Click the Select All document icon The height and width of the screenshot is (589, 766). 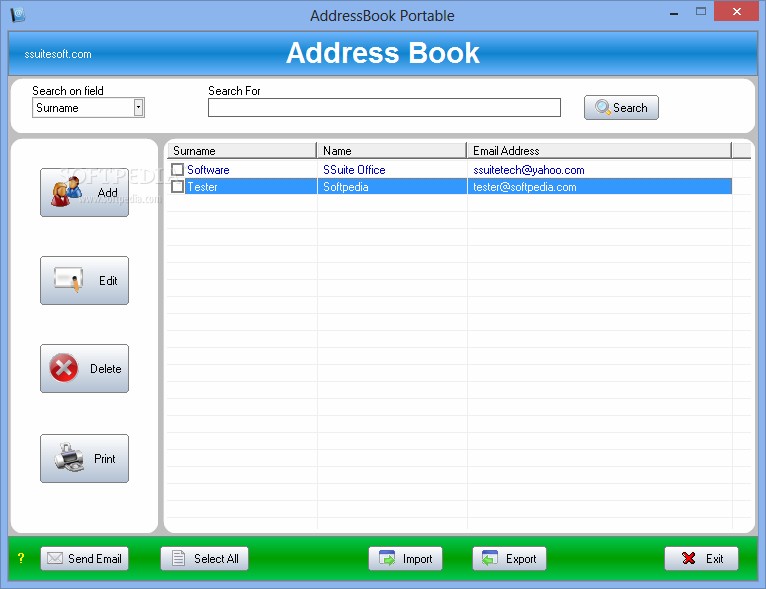[x=178, y=558]
